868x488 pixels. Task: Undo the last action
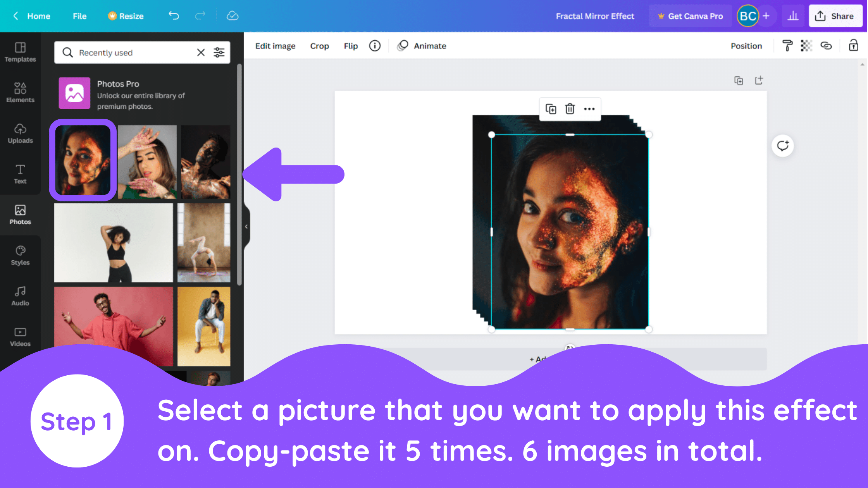pos(174,15)
